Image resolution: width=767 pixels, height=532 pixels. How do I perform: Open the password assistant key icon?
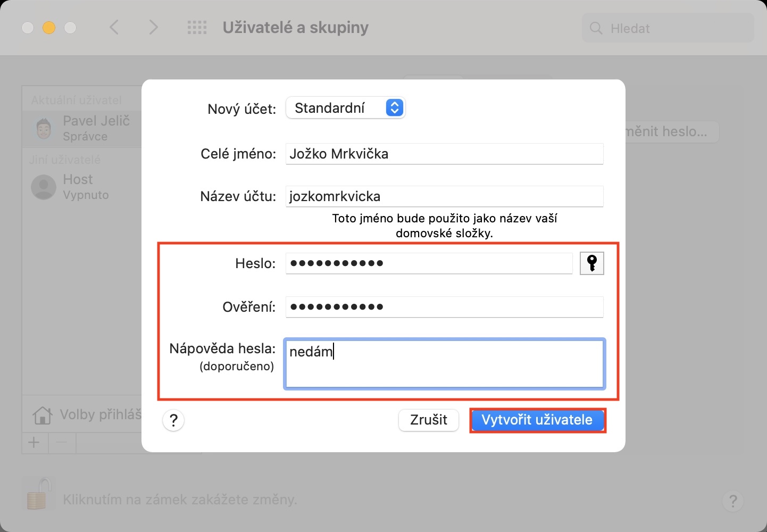coord(591,263)
